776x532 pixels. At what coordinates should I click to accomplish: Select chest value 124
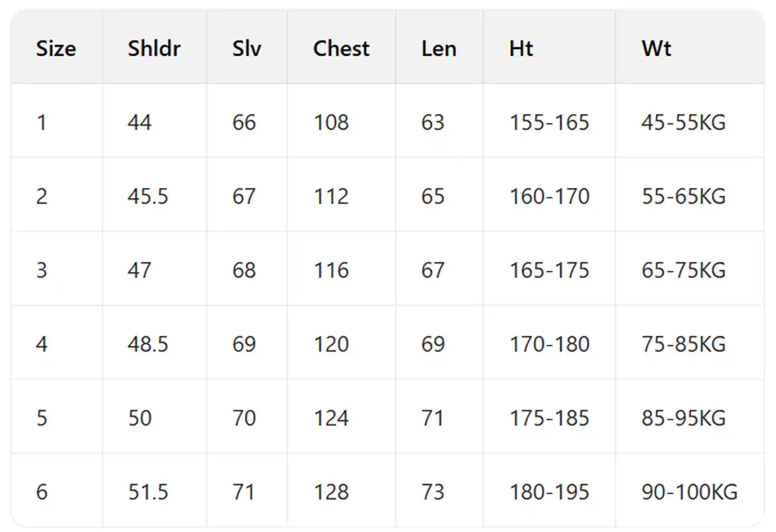click(331, 419)
